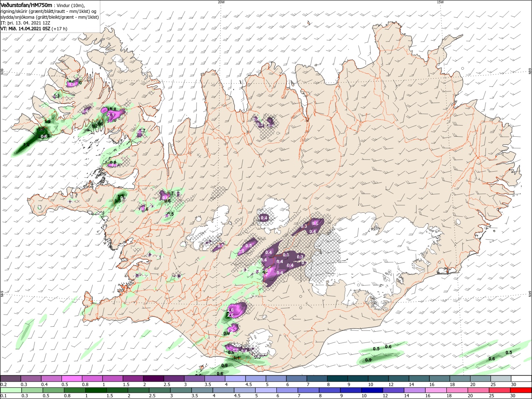Pick the 1.5–2 swatch in the green scale

point(118,390)
